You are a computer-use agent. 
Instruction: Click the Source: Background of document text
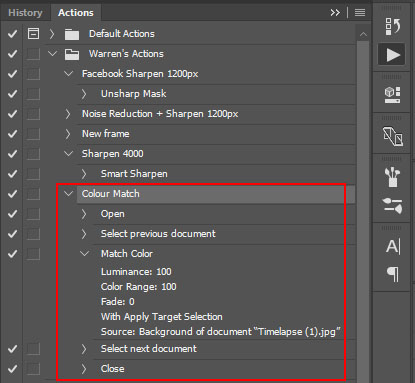coord(221,332)
